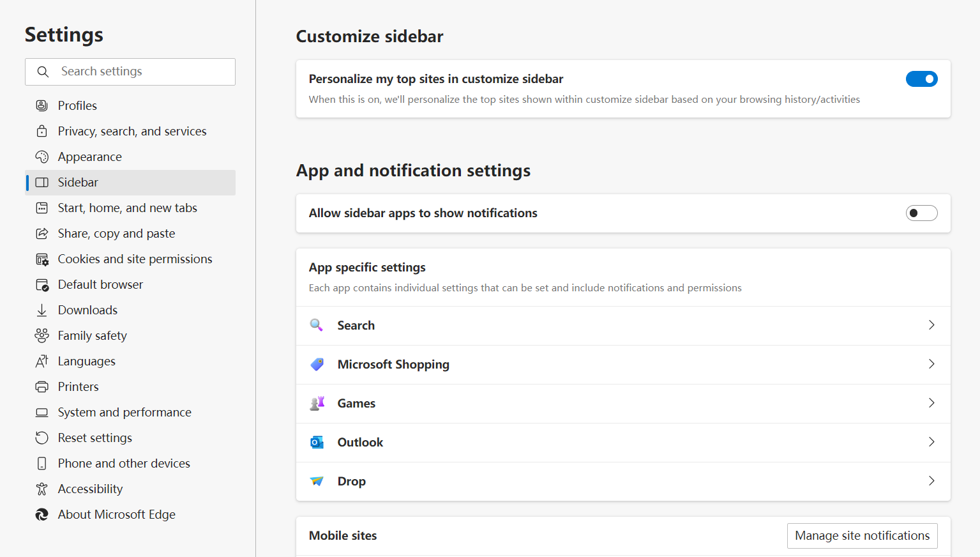Click the Microsoft Shopping tag icon
This screenshot has width=980, height=557.
point(317,364)
